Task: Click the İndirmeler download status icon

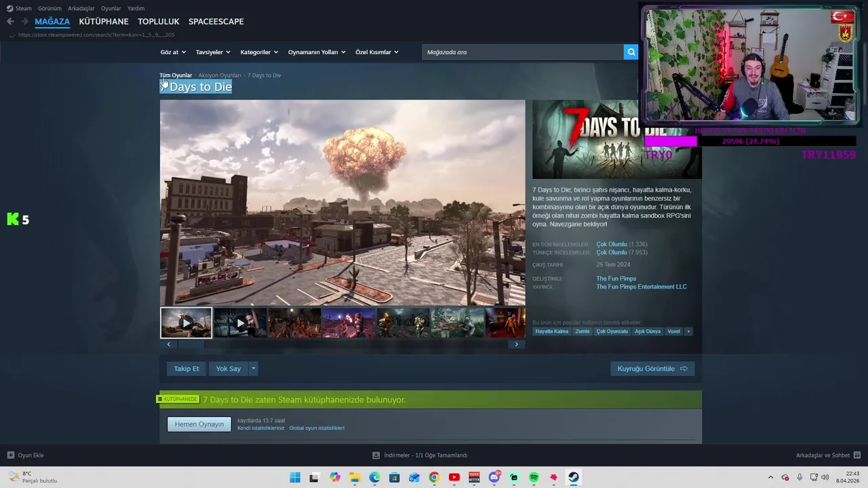Action: click(376, 455)
